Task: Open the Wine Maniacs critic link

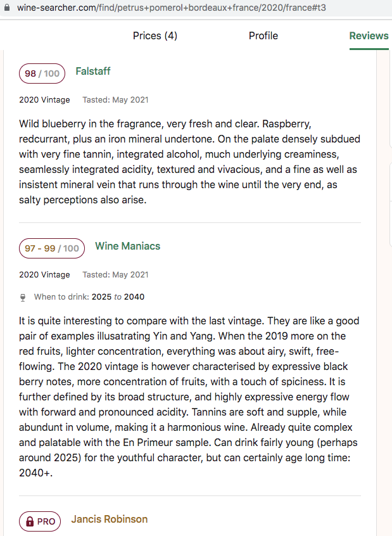Action: click(x=128, y=246)
